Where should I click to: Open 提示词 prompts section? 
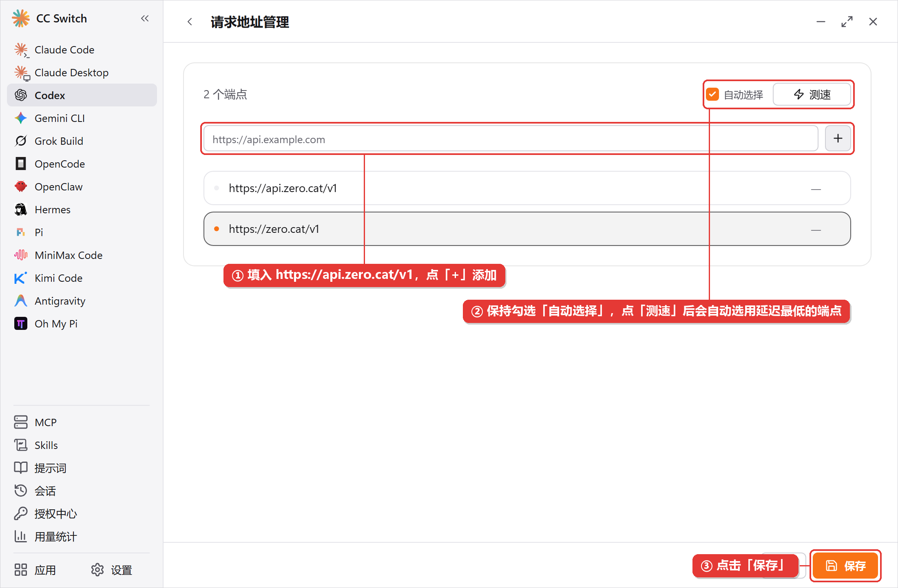[82, 468]
